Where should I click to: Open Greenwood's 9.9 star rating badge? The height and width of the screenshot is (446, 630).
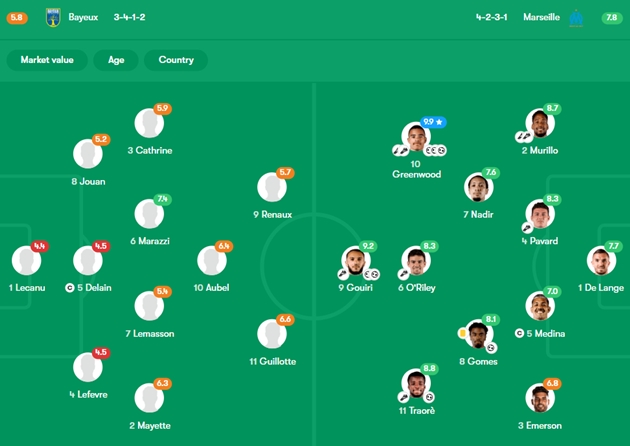click(433, 122)
